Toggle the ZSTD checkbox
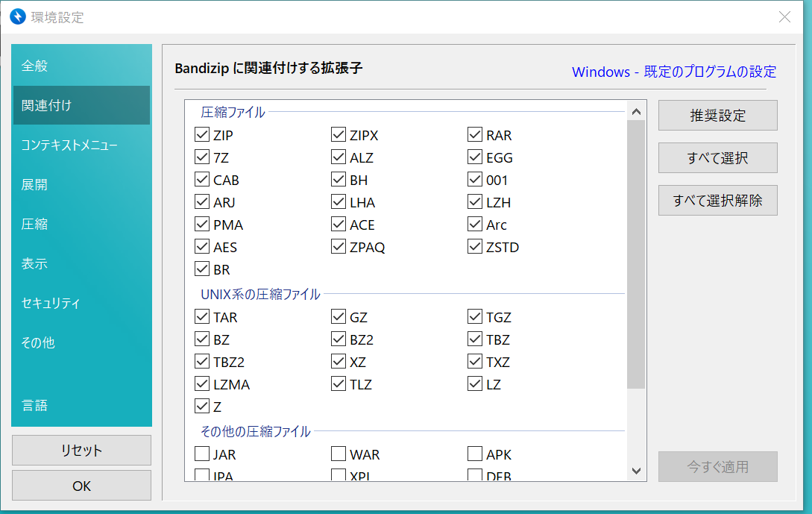812x514 pixels. (475, 247)
